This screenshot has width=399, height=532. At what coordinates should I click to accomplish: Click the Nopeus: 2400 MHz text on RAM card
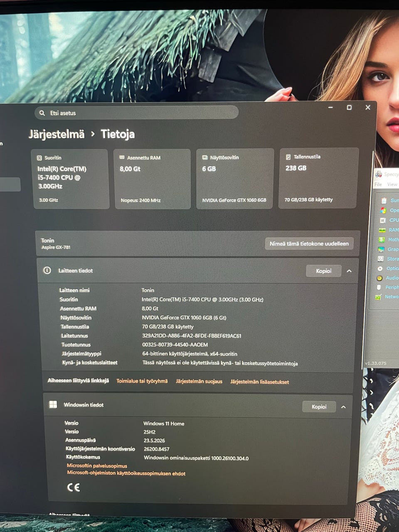[x=140, y=200]
